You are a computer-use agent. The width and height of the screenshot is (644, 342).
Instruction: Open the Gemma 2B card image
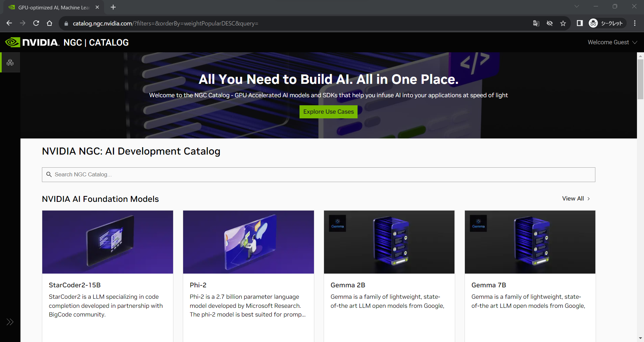(x=389, y=242)
